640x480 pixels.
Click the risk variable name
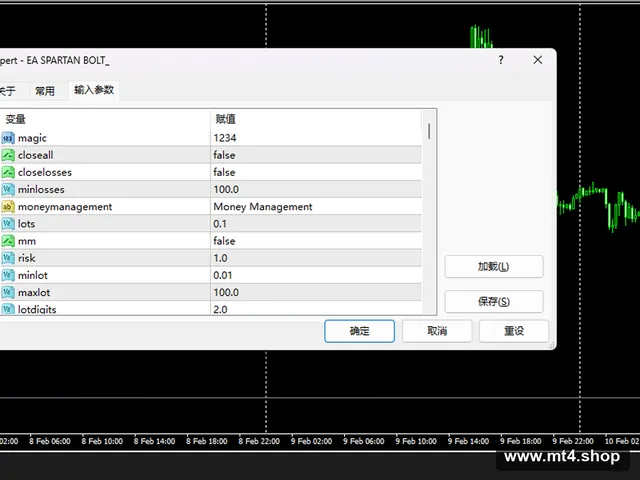pyautogui.click(x=27, y=258)
